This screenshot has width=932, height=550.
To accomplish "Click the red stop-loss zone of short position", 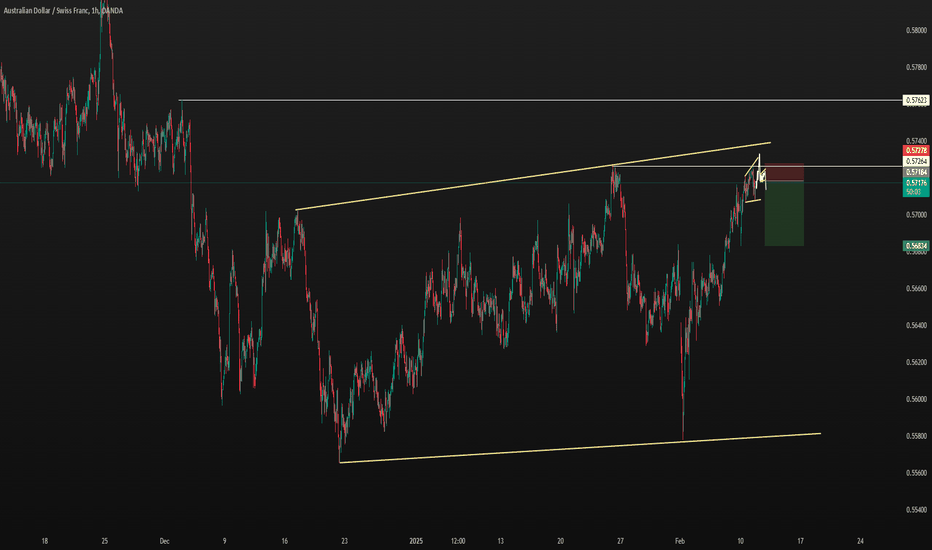I will (784, 172).
